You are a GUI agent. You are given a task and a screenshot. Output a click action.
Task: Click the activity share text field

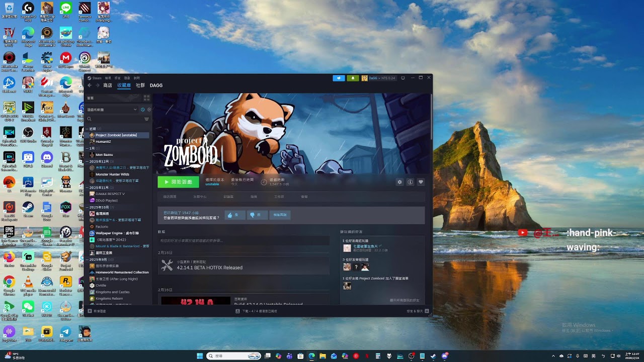click(x=244, y=241)
